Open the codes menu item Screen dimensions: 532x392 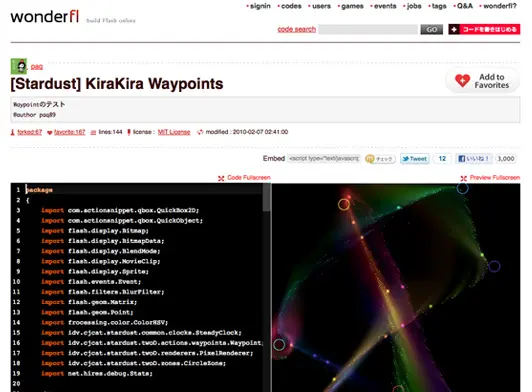(x=291, y=6)
